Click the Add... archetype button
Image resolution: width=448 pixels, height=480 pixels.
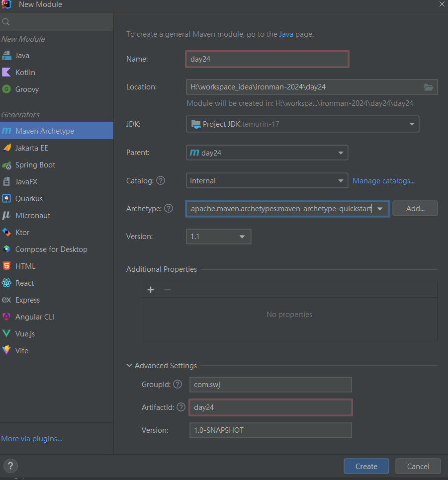pos(415,209)
